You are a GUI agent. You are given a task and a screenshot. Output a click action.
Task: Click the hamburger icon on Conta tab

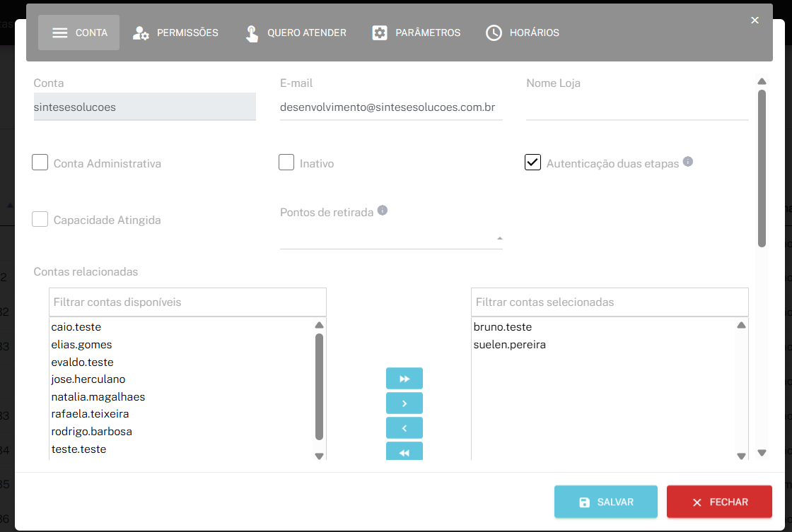(x=59, y=32)
